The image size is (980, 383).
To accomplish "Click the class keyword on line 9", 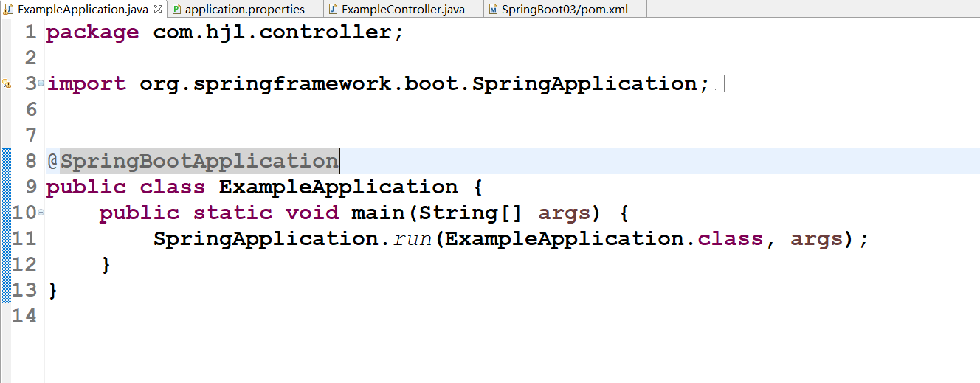I will (173, 187).
